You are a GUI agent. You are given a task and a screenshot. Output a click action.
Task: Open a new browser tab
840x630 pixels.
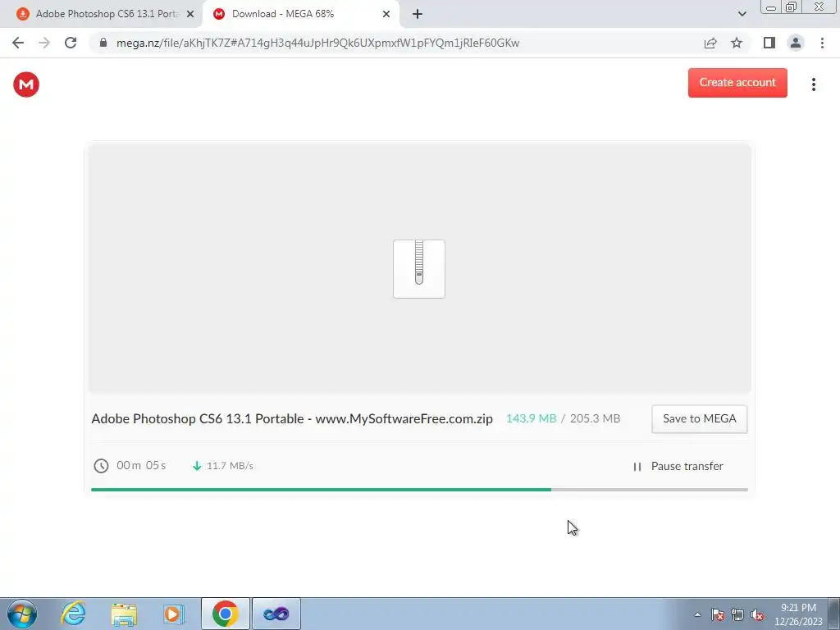pyautogui.click(x=418, y=14)
